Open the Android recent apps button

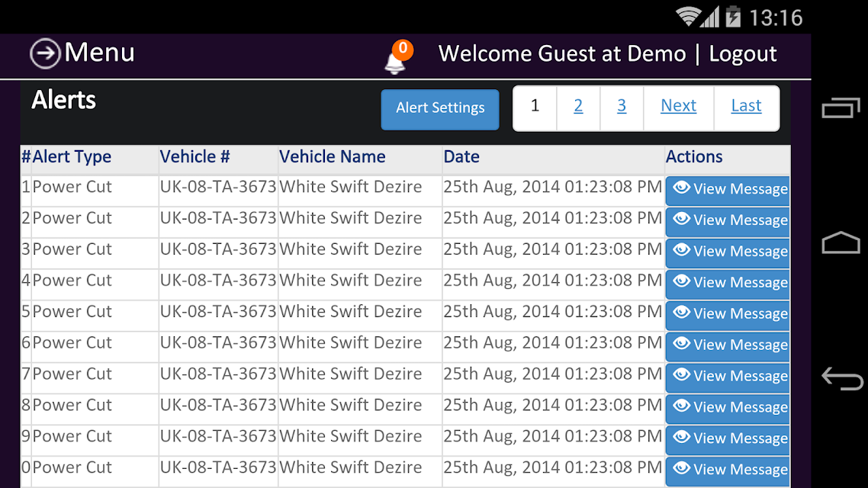pyautogui.click(x=841, y=108)
